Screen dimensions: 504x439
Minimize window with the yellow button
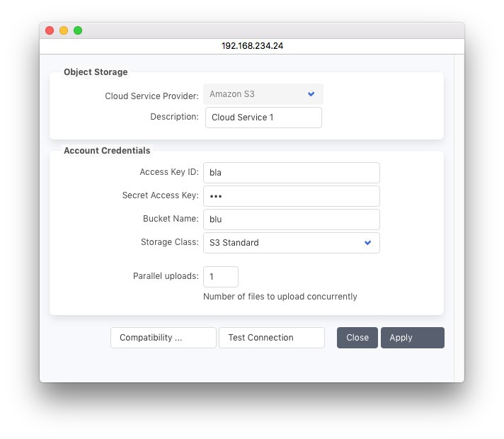[x=64, y=30]
